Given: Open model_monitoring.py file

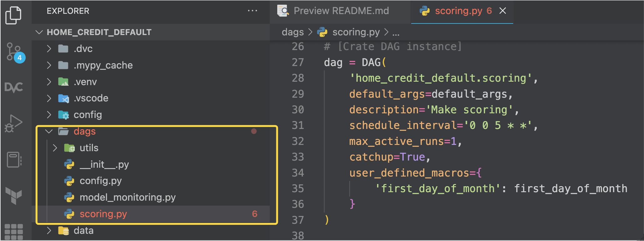Looking at the screenshot, I should coord(127,197).
